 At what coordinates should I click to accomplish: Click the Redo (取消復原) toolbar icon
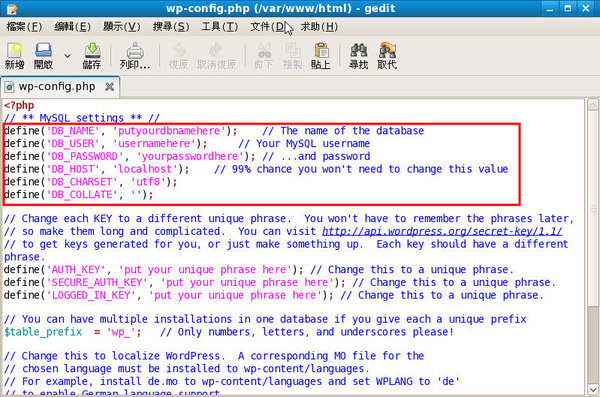click(x=216, y=56)
